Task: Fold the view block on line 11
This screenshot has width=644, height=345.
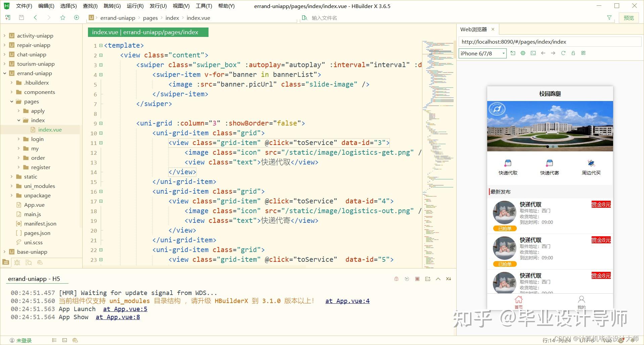Action: point(101,143)
